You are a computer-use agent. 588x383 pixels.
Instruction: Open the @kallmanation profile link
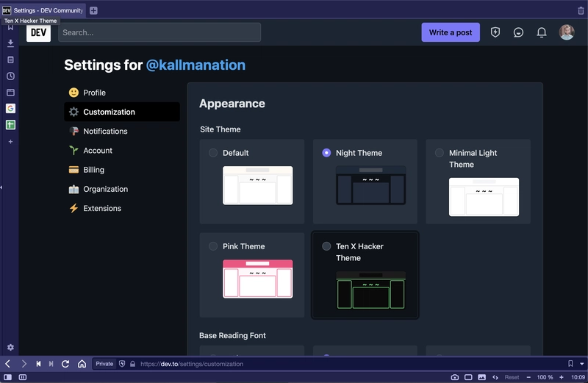coord(196,65)
